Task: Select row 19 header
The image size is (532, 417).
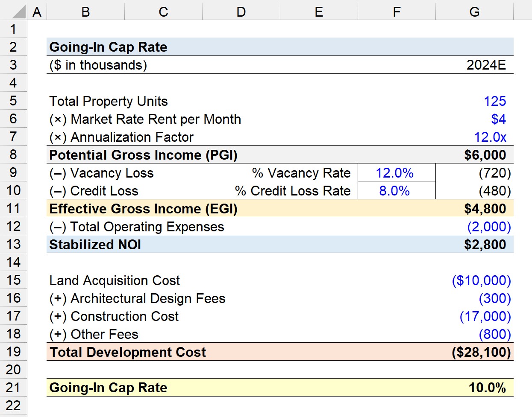Action: [x=13, y=352]
